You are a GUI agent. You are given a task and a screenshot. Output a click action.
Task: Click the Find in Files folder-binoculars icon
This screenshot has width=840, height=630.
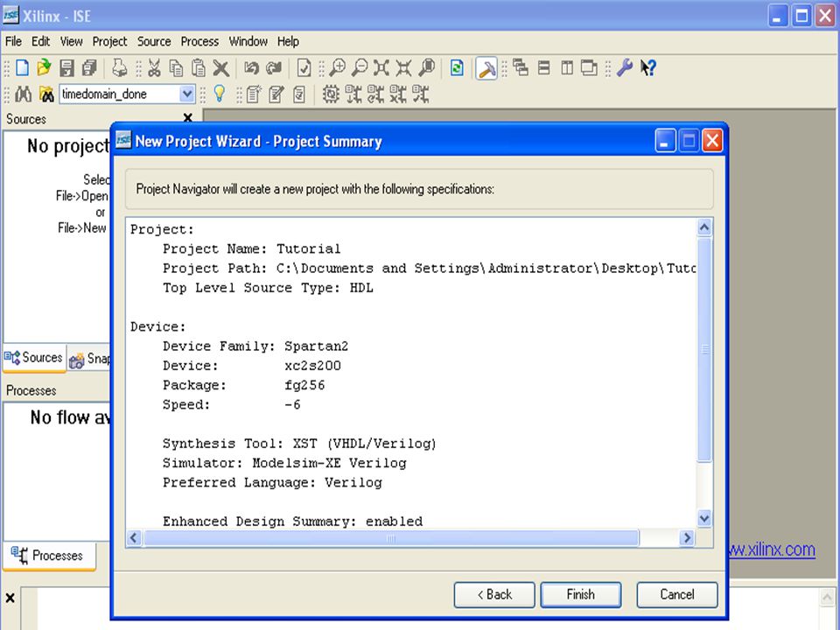tap(46, 94)
